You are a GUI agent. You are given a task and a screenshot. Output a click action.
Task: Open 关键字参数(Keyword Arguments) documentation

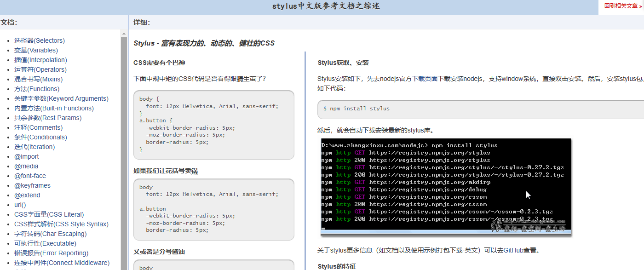click(x=61, y=98)
